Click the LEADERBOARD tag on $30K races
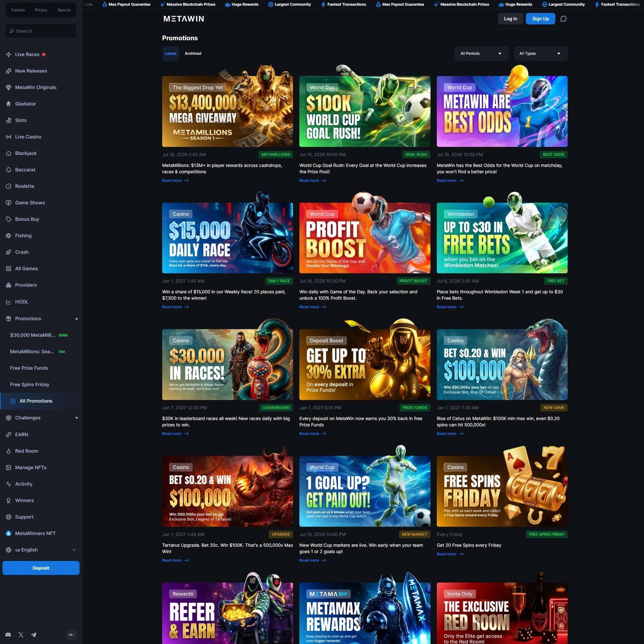The width and height of the screenshot is (644, 644). (276, 408)
